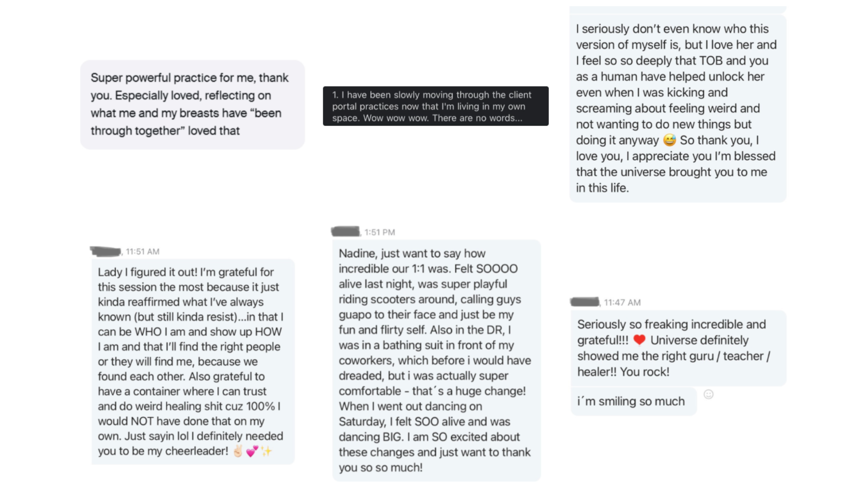Select the 'Seriously so freaking incredible' message
This screenshot has width=868, height=488.
point(679,348)
